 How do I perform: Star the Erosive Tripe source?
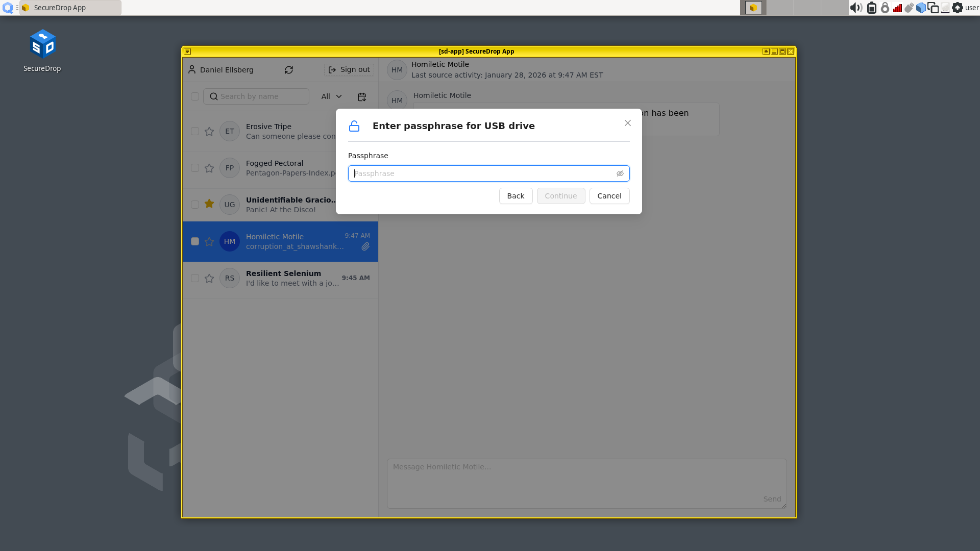pyautogui.click(x=209, y=132)
